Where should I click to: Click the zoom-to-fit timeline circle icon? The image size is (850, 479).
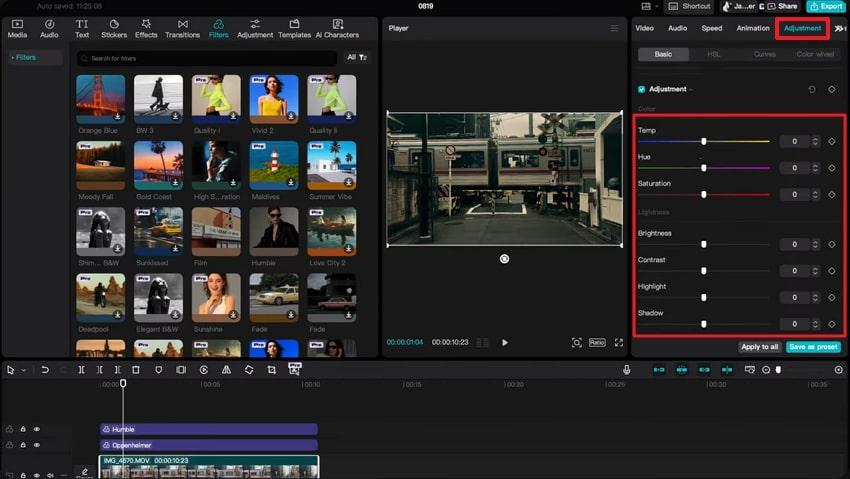839,370
